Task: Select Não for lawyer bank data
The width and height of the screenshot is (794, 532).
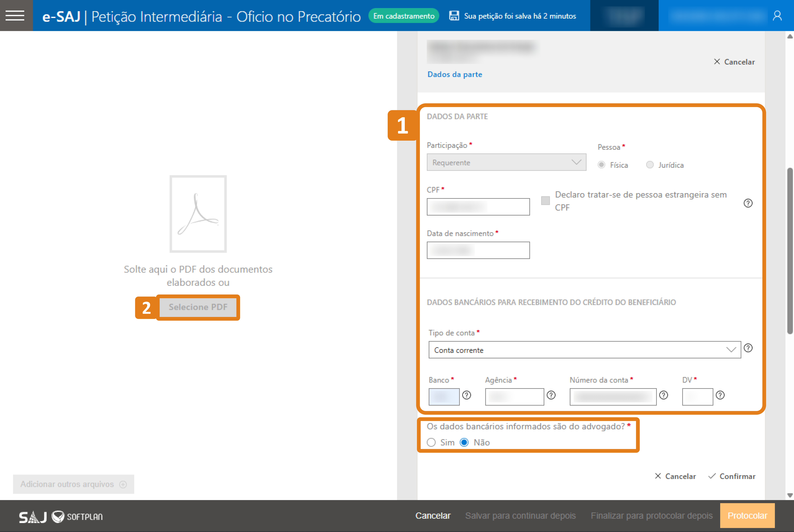Action: [x=464, y=442]
